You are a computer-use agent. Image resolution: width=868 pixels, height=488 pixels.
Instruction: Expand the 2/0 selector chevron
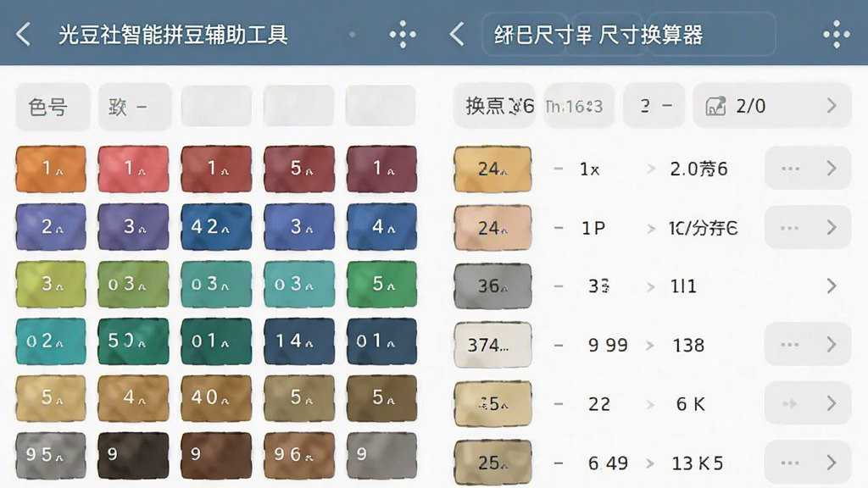tap(832, 106)
